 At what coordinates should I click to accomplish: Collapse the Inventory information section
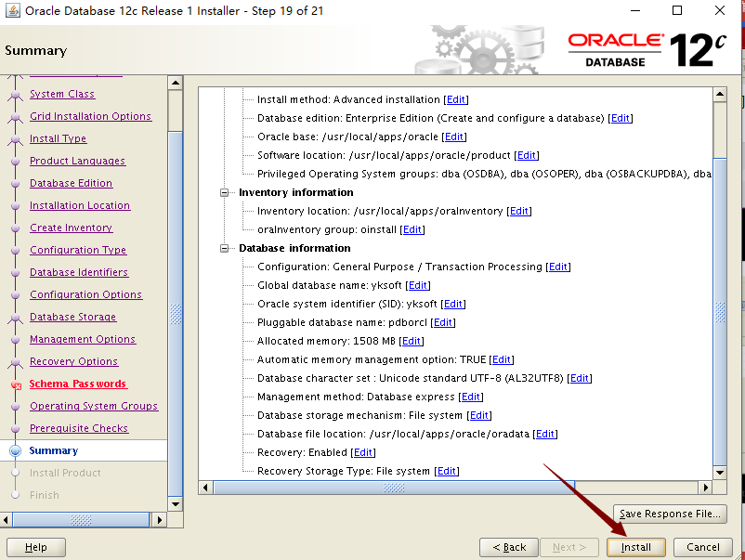pyautogui.click(x=224, y=192)
